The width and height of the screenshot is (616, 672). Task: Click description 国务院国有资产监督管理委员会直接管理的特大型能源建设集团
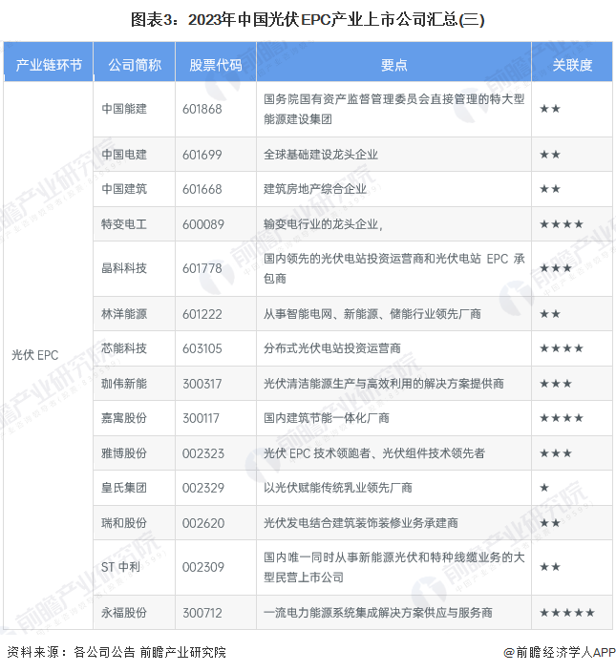point(393,109)
